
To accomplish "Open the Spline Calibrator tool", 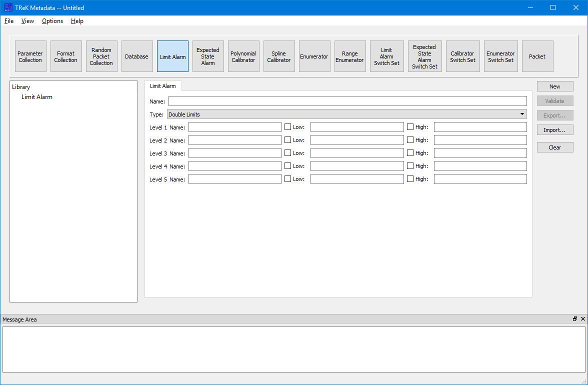I will coord(279,56).
